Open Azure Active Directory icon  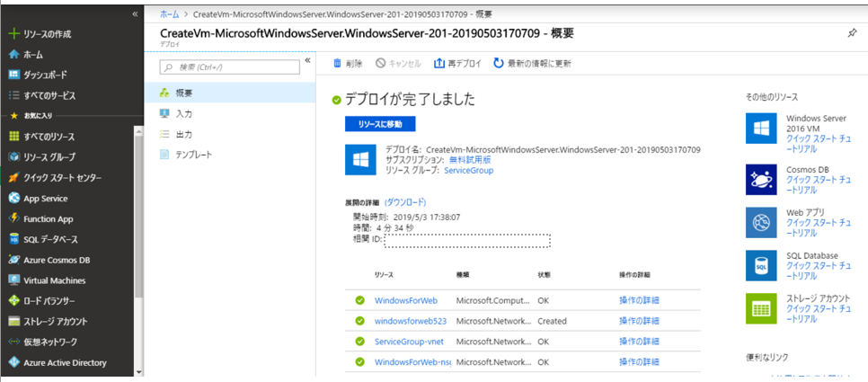[14, 362]
